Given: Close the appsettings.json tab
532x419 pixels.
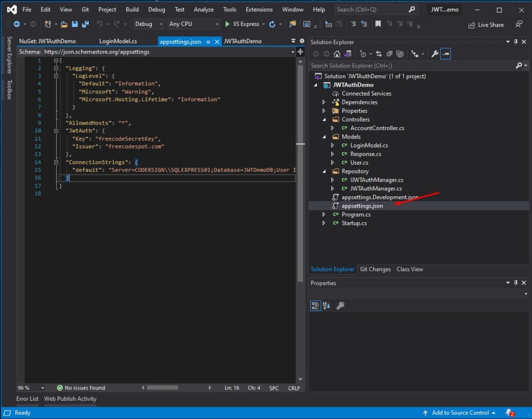Looking at the screenshot, I should tap(217, 42).
